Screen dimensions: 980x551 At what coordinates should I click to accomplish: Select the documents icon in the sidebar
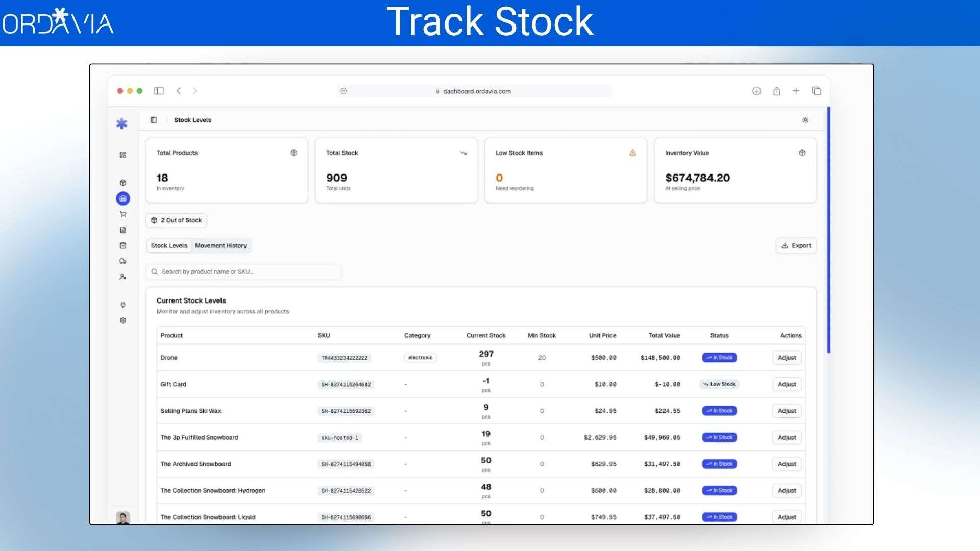[x=122, y=230]
